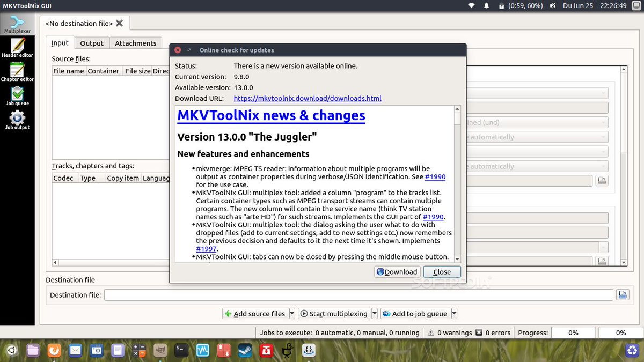Expand the Start multiplexing dropdown arrow
Viewport: 644px width, 362px height.
[x=375, y=314]
